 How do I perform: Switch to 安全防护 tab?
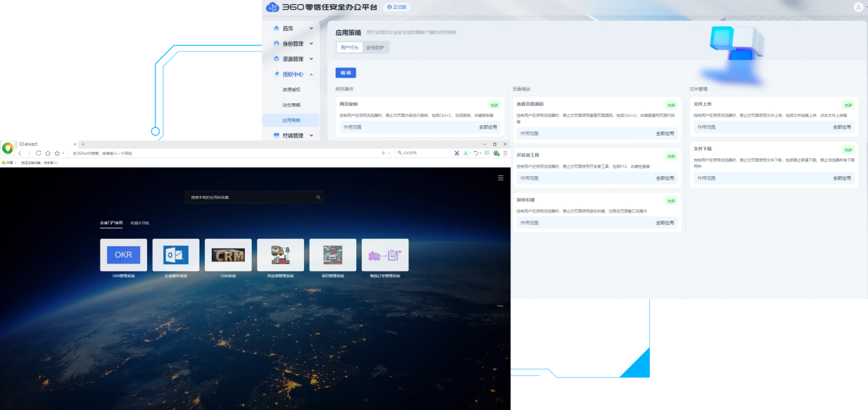coord(375,47)
